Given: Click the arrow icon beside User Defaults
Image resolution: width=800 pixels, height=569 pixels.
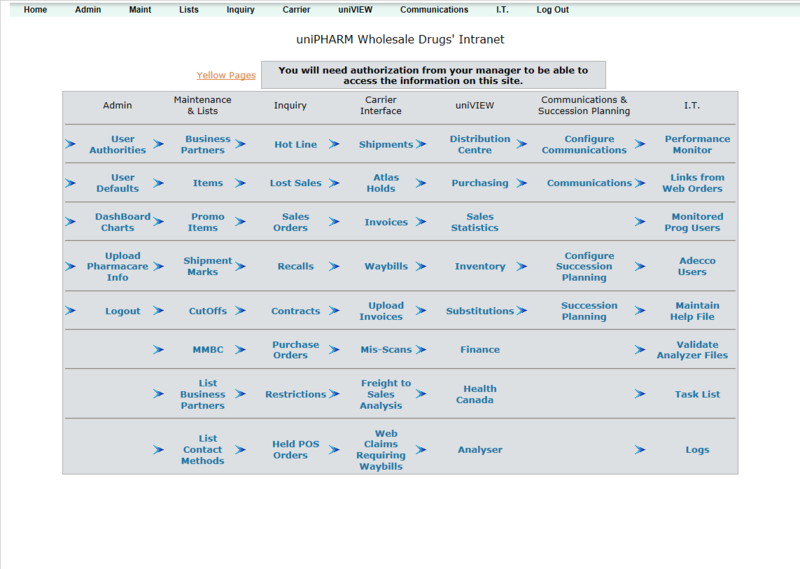Looking at the screenshot, I should pyautogui.click(x=70, y=183).
